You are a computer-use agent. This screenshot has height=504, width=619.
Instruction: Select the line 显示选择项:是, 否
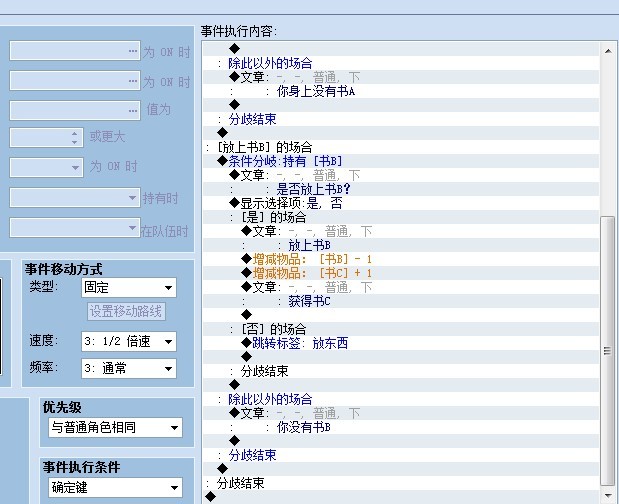[x=401, y=203]
